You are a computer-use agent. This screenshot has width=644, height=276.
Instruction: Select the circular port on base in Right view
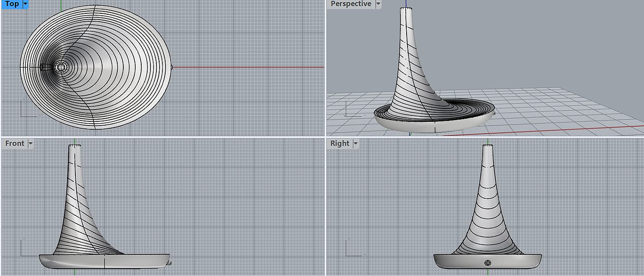click(488, 263)
